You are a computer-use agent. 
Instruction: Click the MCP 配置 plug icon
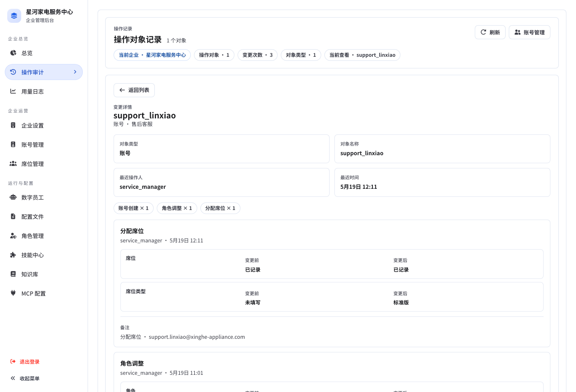pos(13,293)
